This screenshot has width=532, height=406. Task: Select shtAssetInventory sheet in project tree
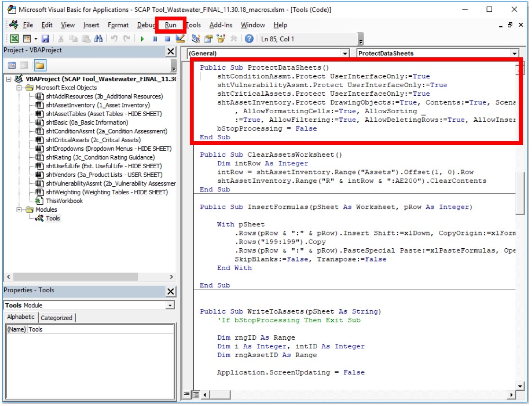point(98,105)
